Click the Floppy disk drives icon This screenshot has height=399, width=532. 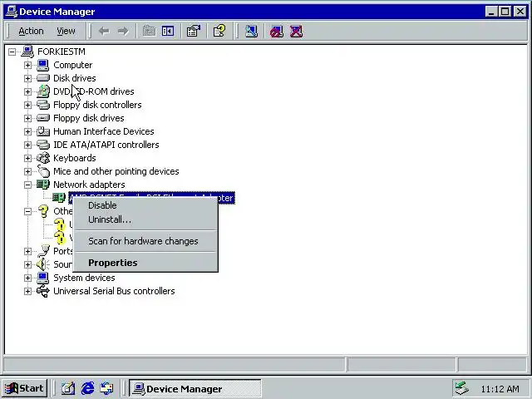(42, 118)
